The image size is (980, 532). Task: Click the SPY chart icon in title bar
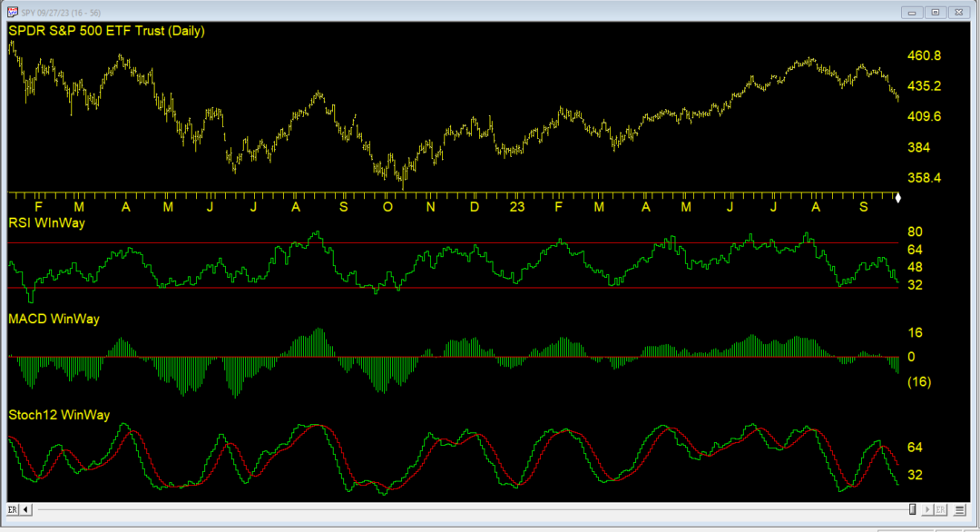(x=13, y=13)
